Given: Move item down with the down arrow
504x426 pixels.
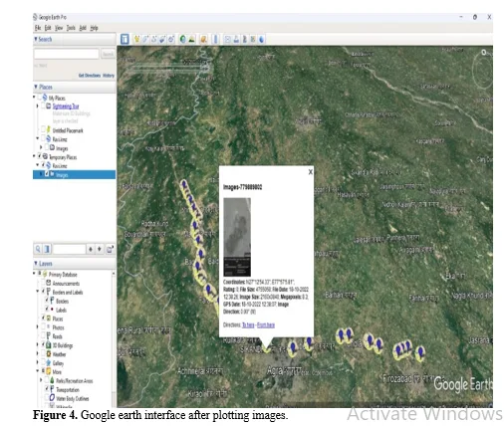Looking at the screenshot, I should click(x=100, y=249).
